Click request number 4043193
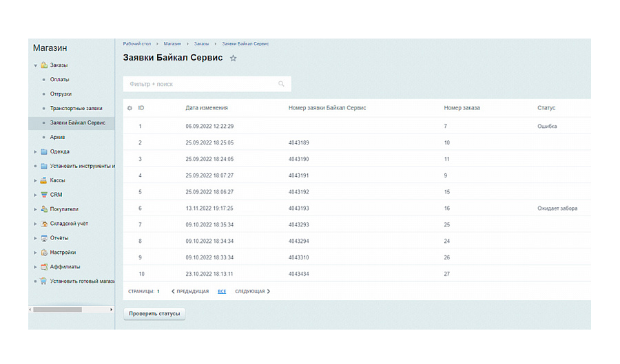 pos(298,208)
